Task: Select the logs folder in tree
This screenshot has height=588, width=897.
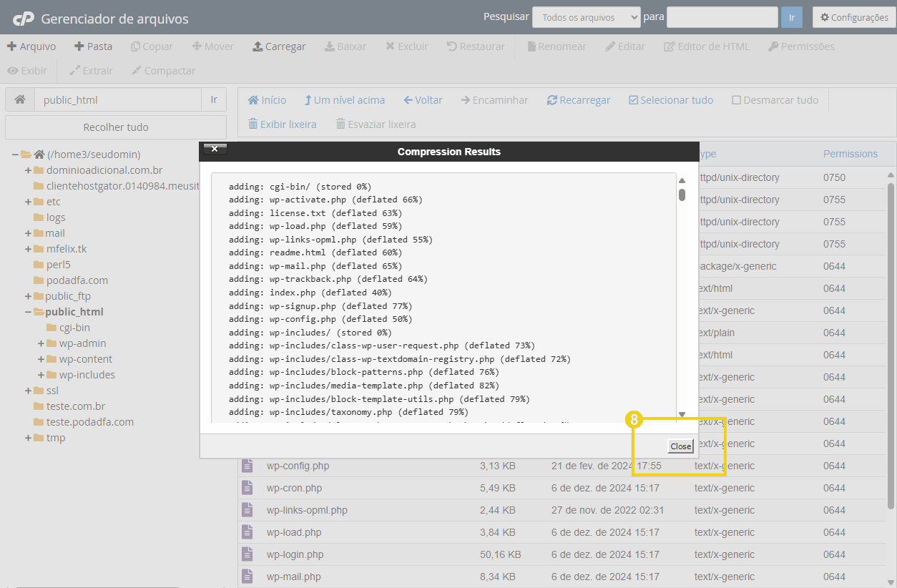Action: 56,217
